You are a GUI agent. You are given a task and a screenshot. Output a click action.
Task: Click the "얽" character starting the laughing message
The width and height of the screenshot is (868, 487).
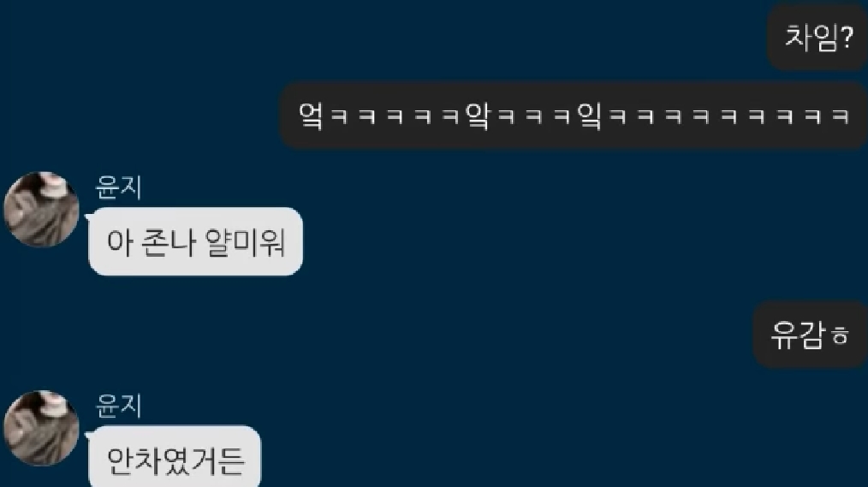311,116
